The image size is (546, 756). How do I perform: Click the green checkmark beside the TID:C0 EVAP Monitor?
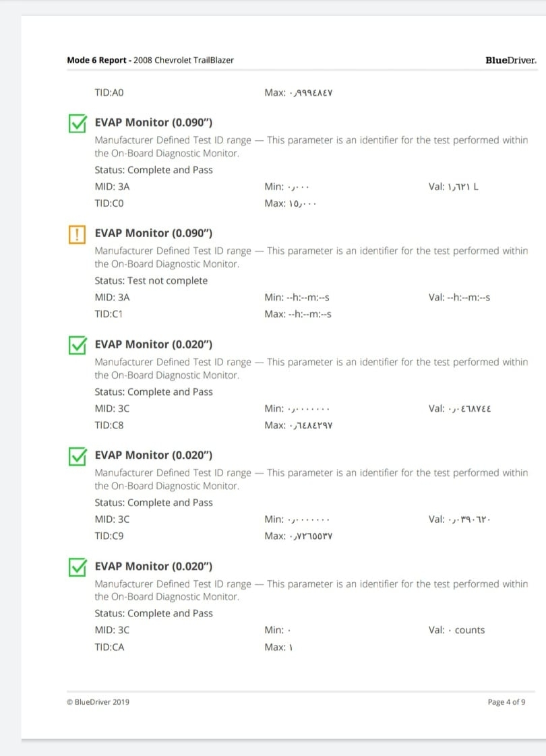coord(78,123)
